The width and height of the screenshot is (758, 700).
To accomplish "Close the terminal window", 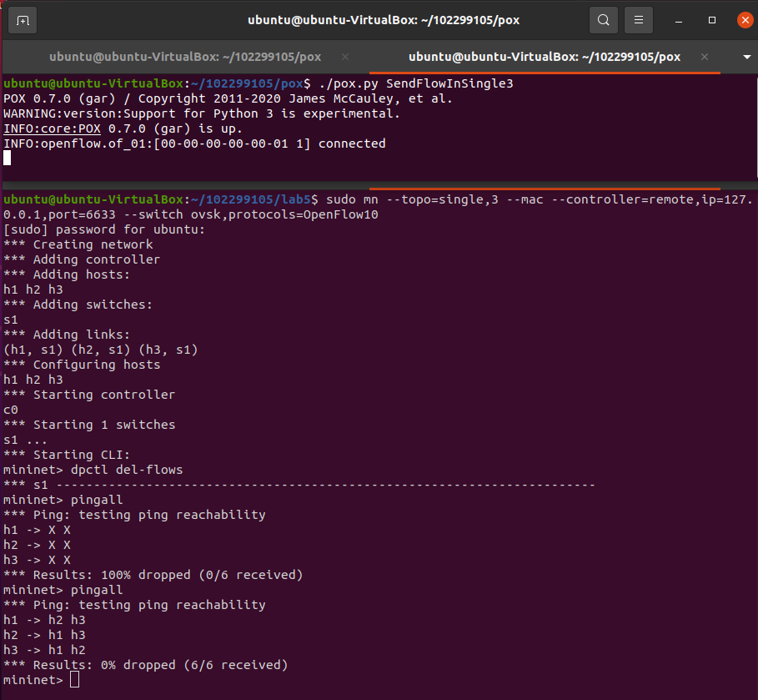I will click(745, 20).
